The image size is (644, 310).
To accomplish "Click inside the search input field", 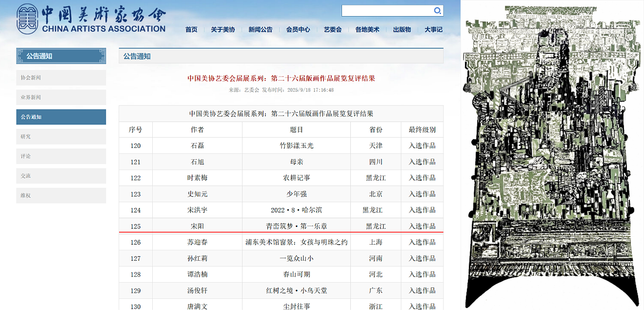I will [386, 11].
